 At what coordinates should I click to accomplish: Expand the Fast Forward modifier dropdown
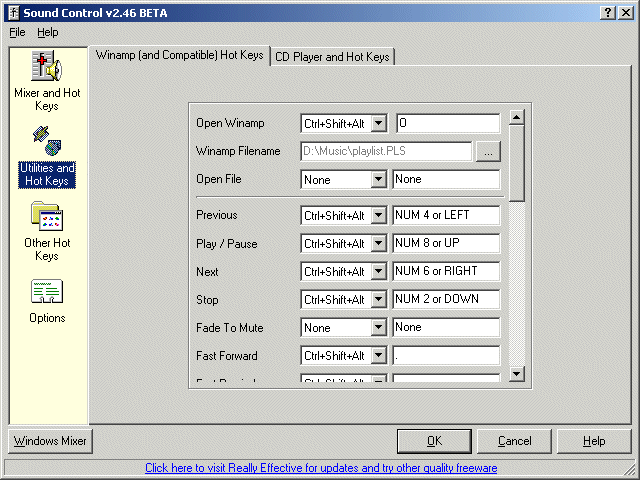(x=379, y=356)
